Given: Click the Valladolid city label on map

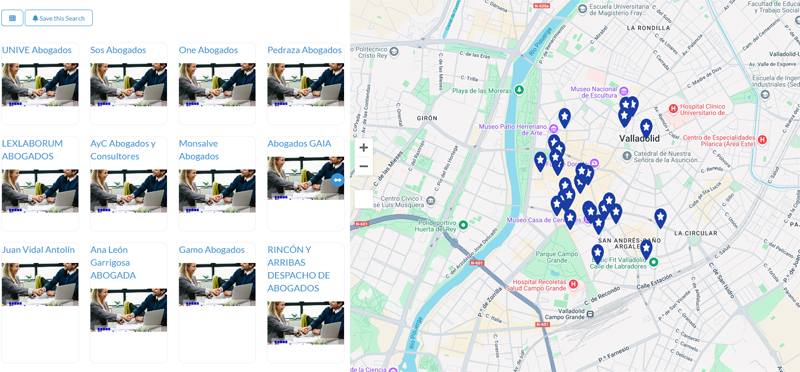Looking at the screenshot, I should [639, 139].
